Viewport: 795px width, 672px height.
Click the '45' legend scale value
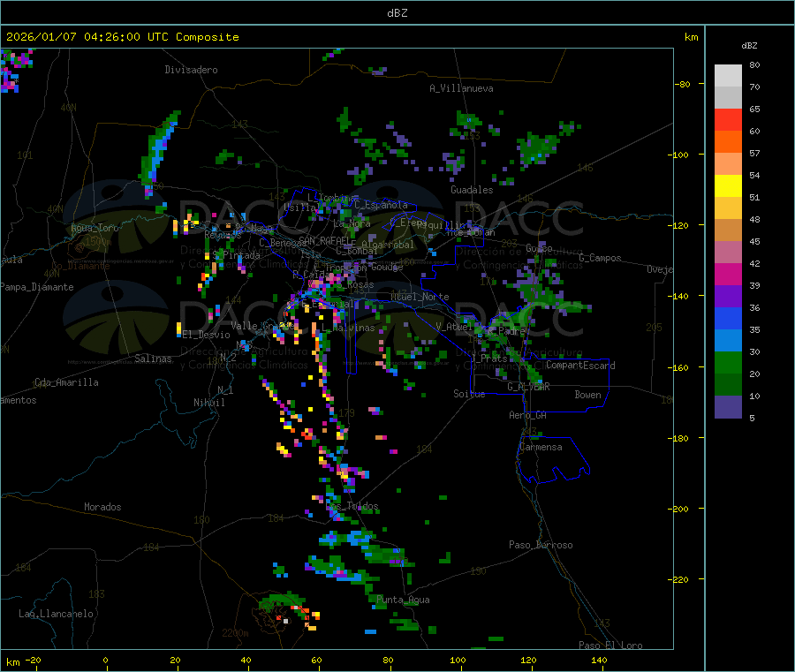[x=754, y=242]
